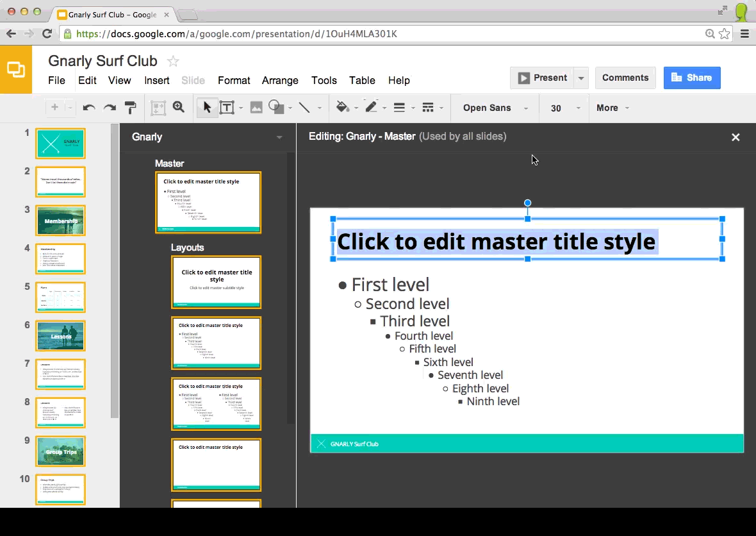756x536 pixels.
Task: Click the Comments button
Action: (625, 78)
